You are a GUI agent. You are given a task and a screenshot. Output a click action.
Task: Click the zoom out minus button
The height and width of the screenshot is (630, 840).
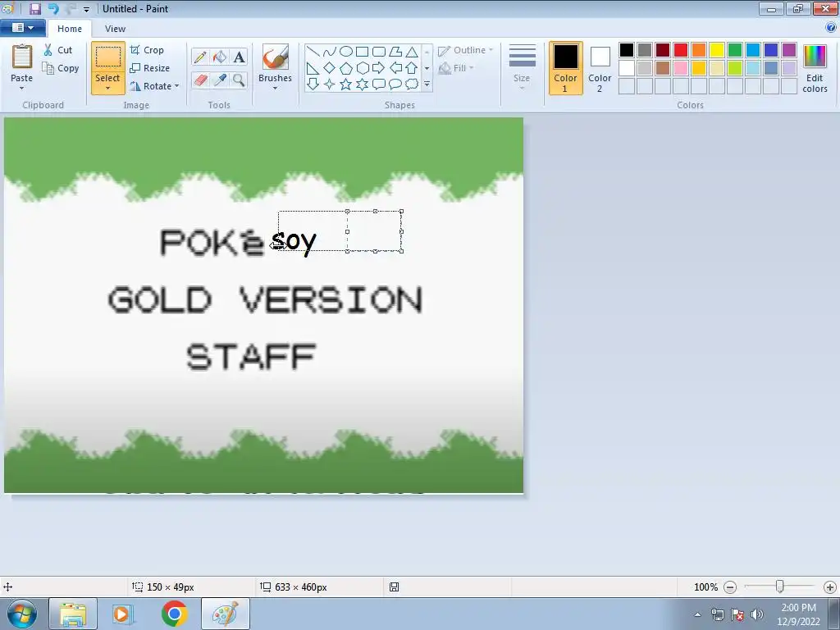pos(729,587)
